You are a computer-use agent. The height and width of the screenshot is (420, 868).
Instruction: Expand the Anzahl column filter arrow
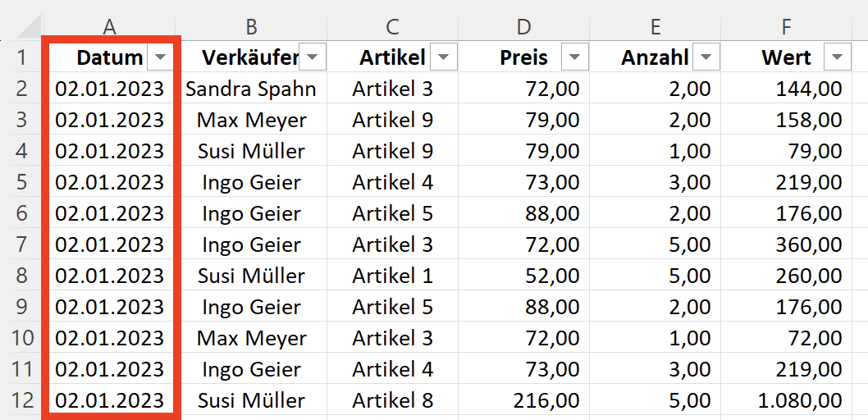point(706,57)
